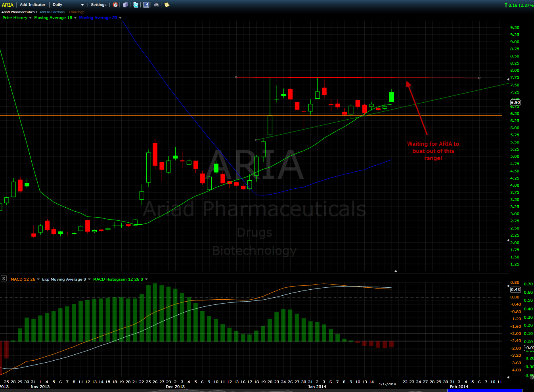Close the MACD indicator panel
This screenshot has height=392, width=534.
[4, 279]
